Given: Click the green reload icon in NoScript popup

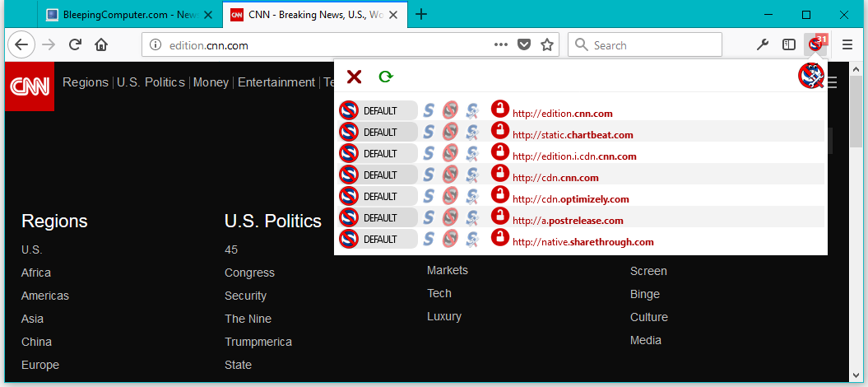Looking at the screenshot, I should [x=385, y=77].
